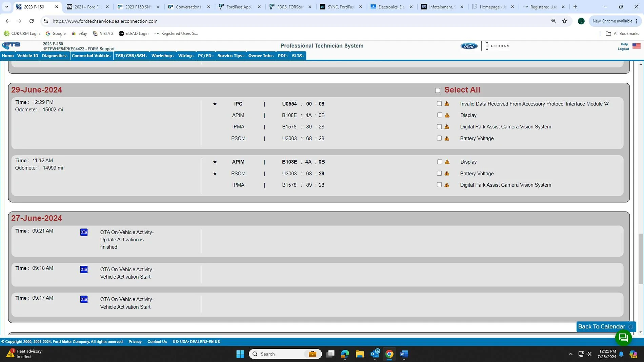
Task: Open Microsoft Word from the taskbar
Action: click(x=404, y=354)
